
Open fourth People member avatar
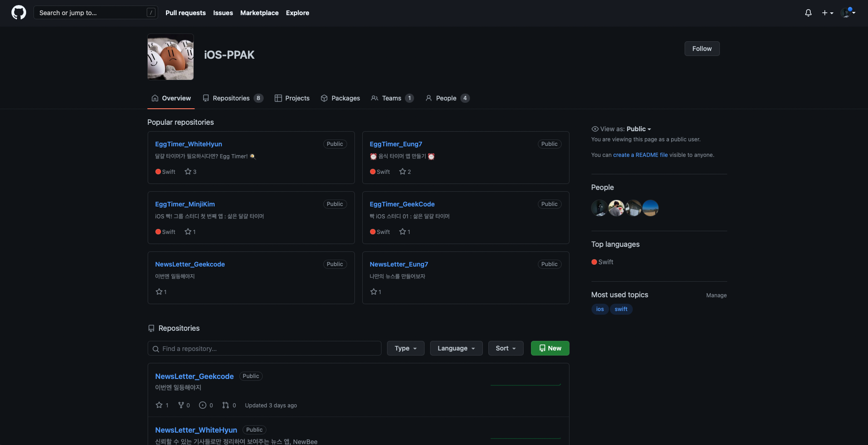click(650, 208)
